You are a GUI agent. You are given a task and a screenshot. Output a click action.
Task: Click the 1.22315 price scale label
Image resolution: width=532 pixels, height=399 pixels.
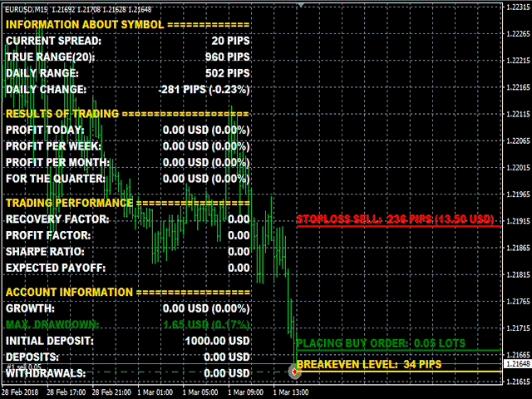coord(518,7)
